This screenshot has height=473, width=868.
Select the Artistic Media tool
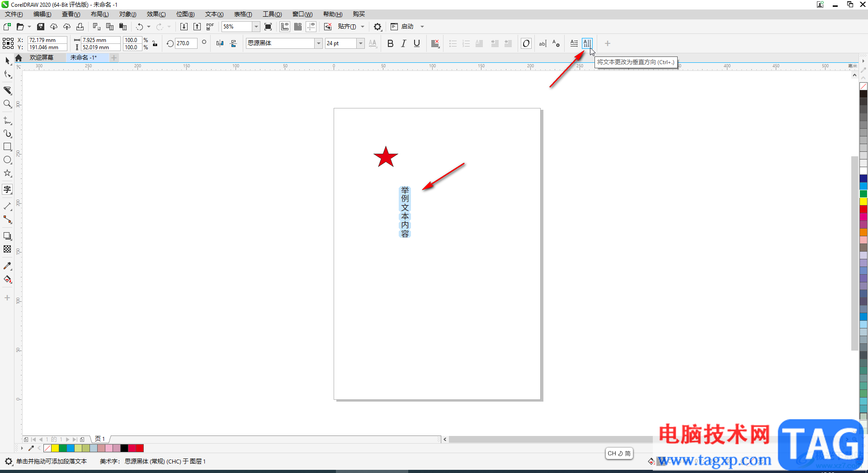(x=7, y=134)
